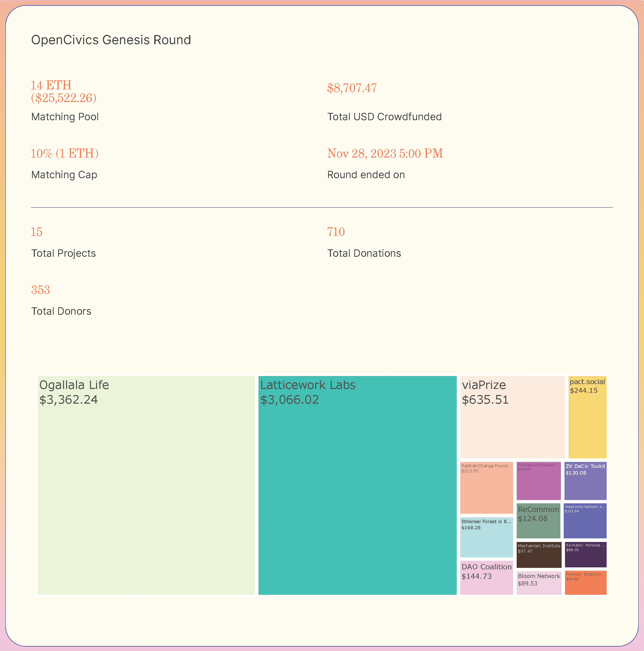This screenshot has width=644, height=651.
Task: Click the 353 Total Donors figure
Action: (40, 290)
